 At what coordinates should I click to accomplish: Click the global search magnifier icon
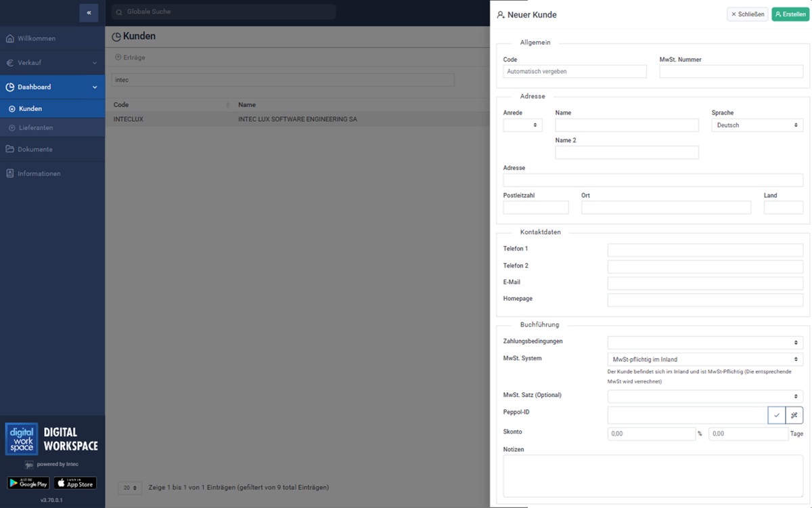point(119,12)
